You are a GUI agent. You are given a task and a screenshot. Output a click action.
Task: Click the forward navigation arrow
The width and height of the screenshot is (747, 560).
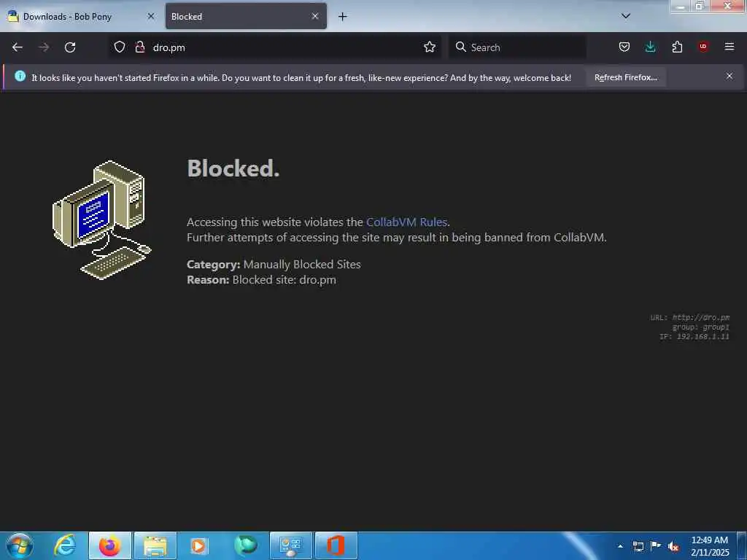(x=44, y=47)
